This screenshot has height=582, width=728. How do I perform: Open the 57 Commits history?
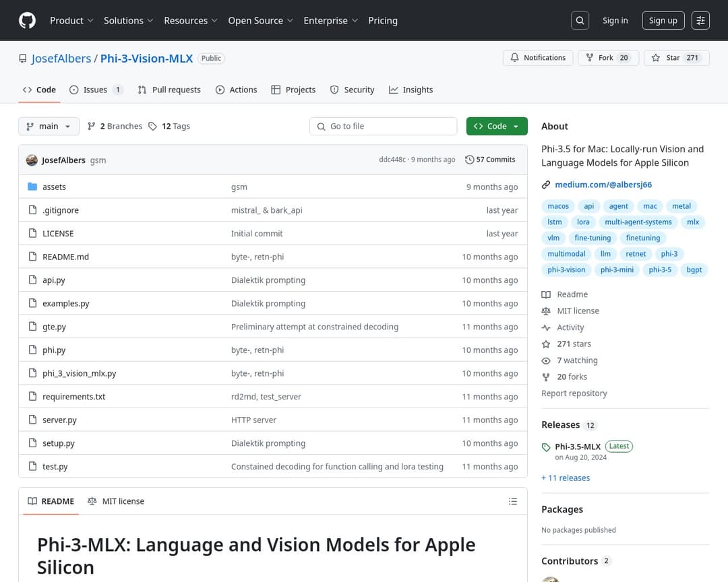490,160
